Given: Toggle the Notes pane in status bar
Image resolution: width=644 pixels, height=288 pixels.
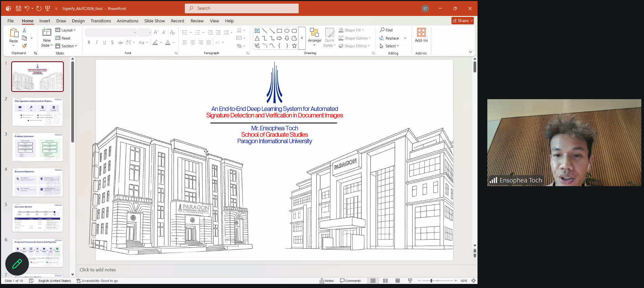Looking at the screenshot, I should pyautogui.click(x=327, y=281).
